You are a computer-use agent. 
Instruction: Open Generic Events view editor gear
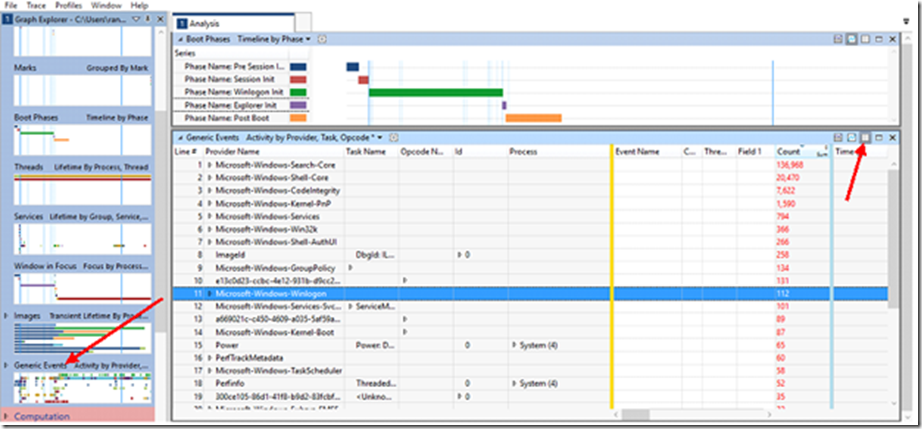(x=393, y=138)
